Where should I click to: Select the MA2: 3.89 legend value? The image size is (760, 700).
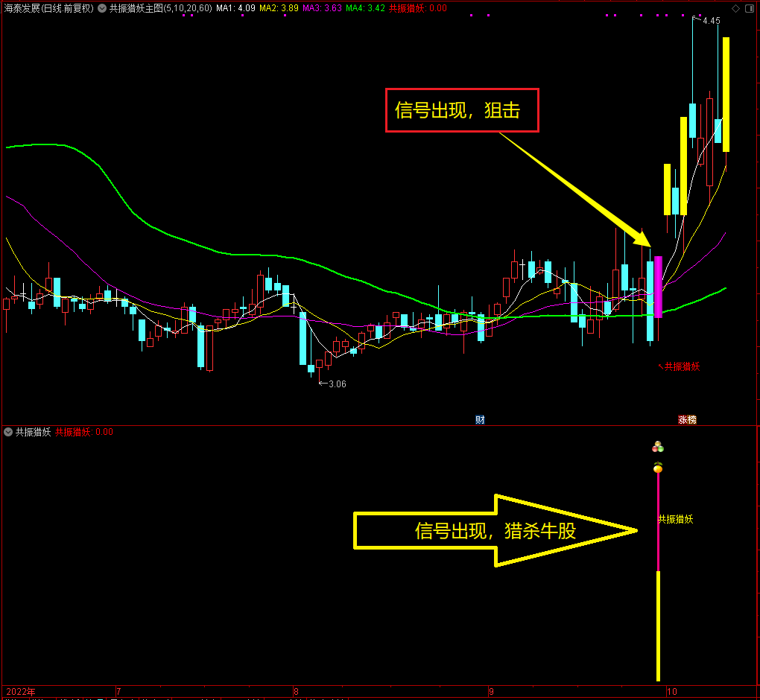click(279, 8)
